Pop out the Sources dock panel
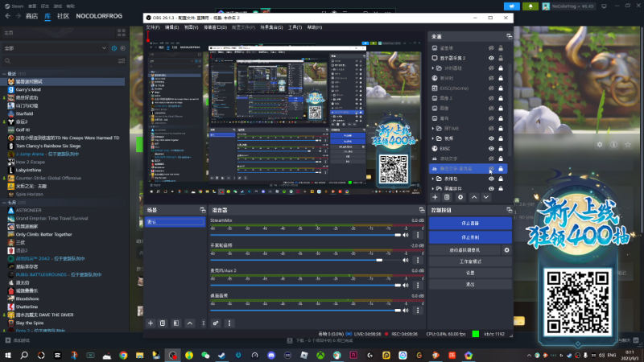The image size is (644, 362). [x=510, y=36]
